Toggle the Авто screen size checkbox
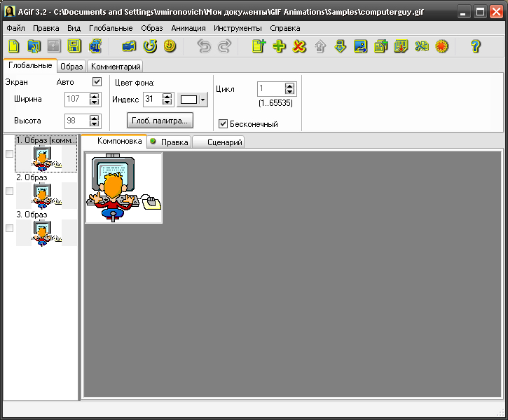Viewport: 508px width, 420px height. [97, 82]
